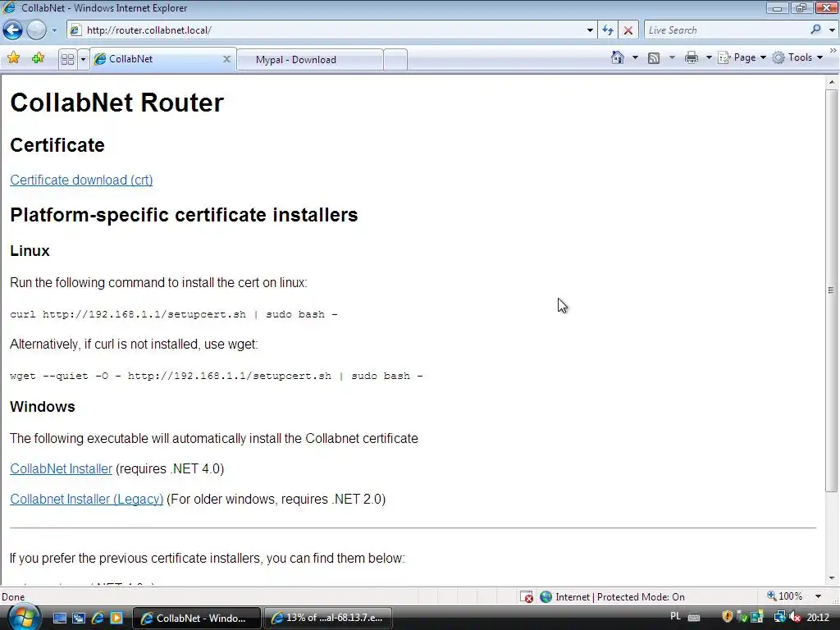Expand the Home button dropdown
Viewport: 840px width, 630px height.
click(636, 57)
